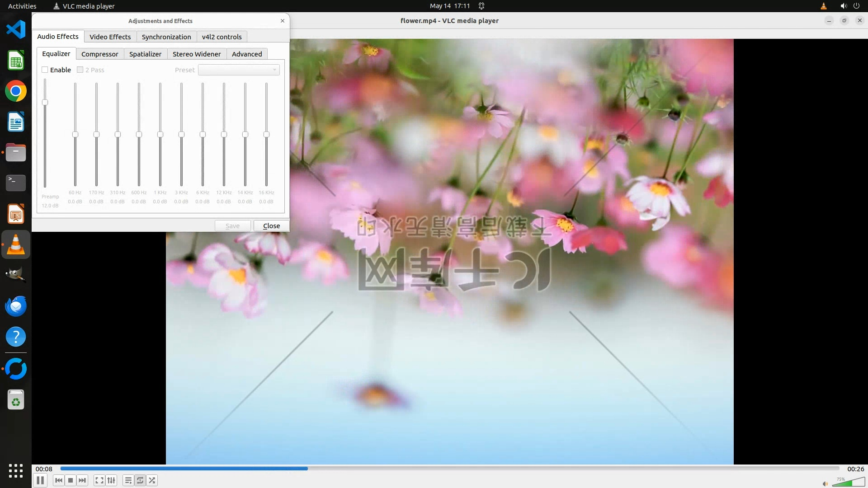Click the video seek progress bar
Screen dimensions: 868x488
(449, 469)
